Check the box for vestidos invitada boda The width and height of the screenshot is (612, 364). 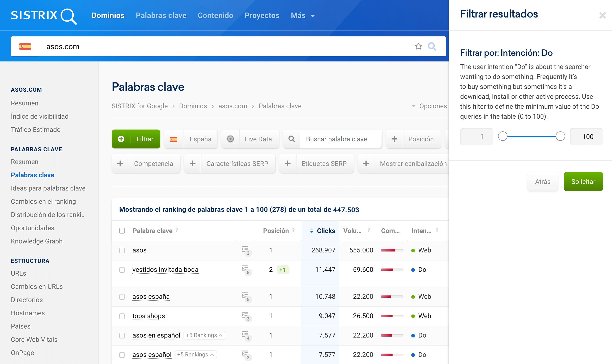click(x=122, y=269)
